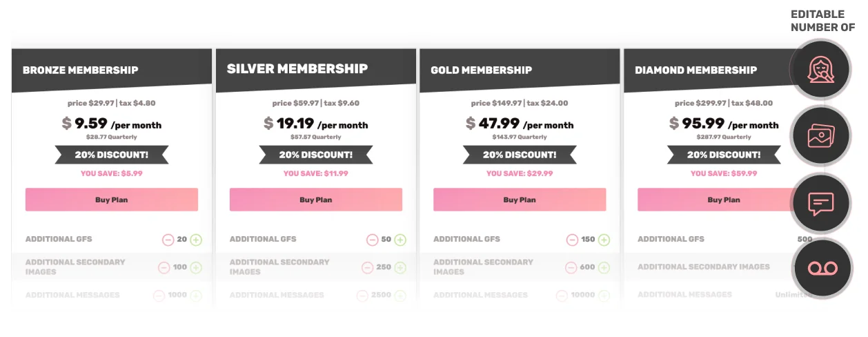Buy the Gold Membership plan

pyautogui.click(x=520, y=200)
